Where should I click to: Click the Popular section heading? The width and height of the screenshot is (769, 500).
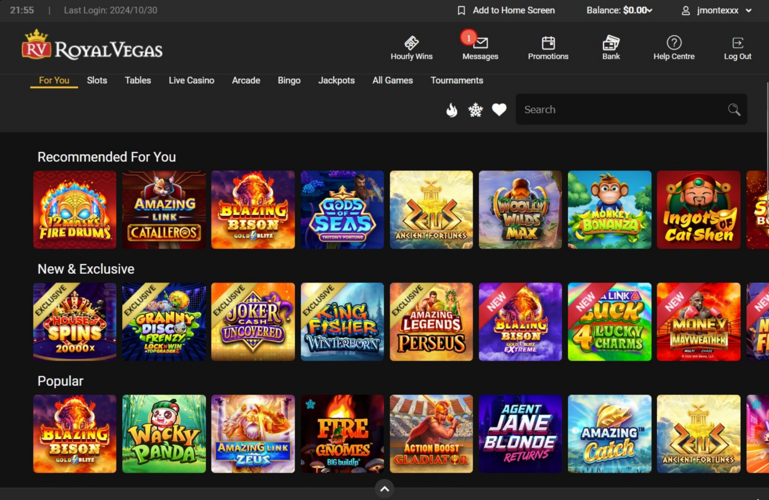(x=60, y=381)
